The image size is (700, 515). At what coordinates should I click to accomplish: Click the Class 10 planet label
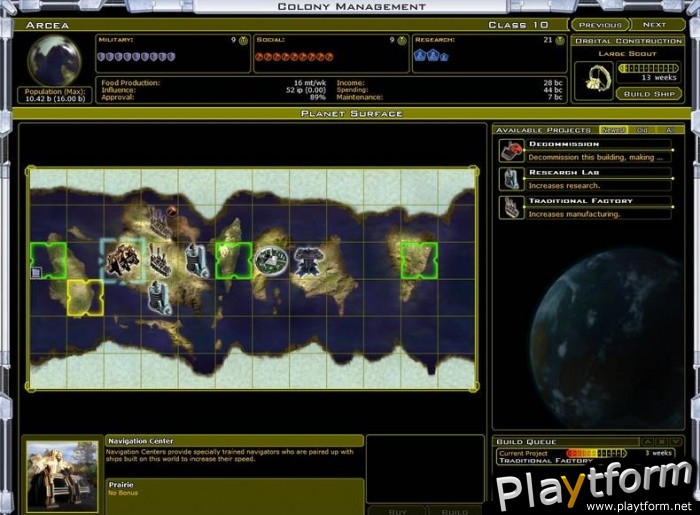coord(518,25)
